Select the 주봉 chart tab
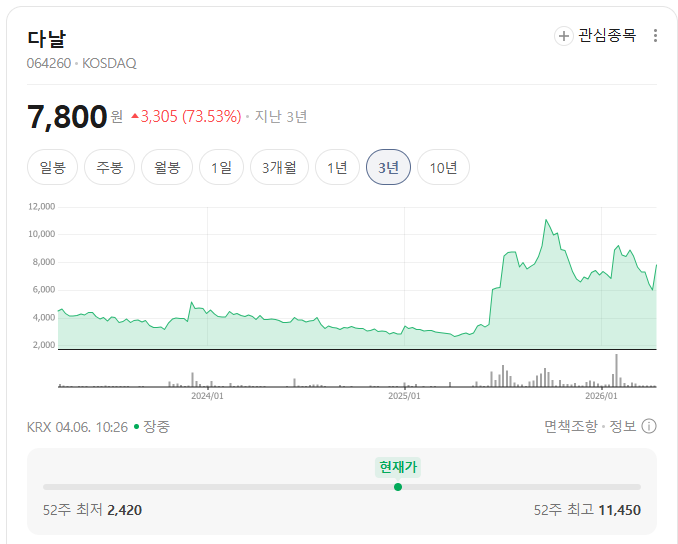The height and width of the screenshot is (544, 678). [109, 168]
